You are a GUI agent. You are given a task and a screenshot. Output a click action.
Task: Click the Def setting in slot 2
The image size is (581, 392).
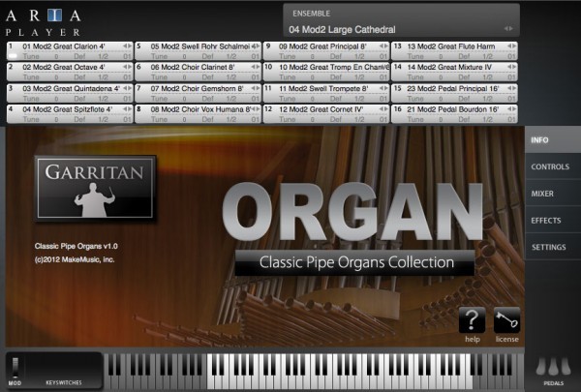[x=79, y=77]
